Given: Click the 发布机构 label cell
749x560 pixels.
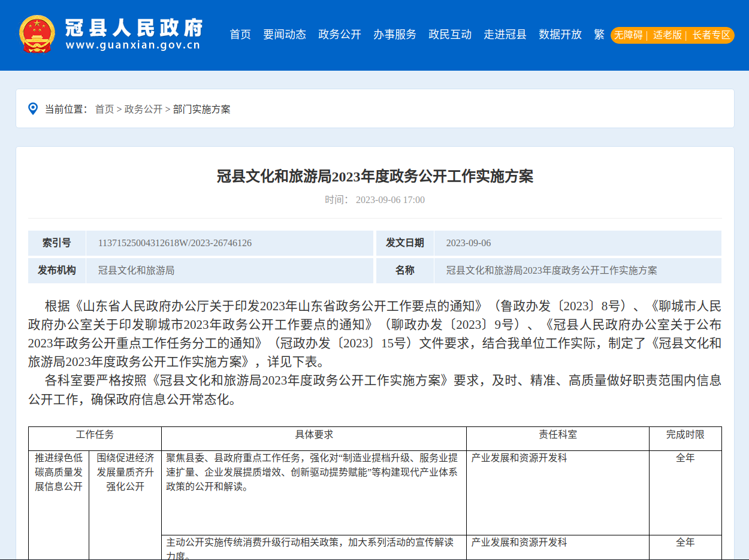Looking at the screenshot, I should pyautogui.click(x=57, y=271).
